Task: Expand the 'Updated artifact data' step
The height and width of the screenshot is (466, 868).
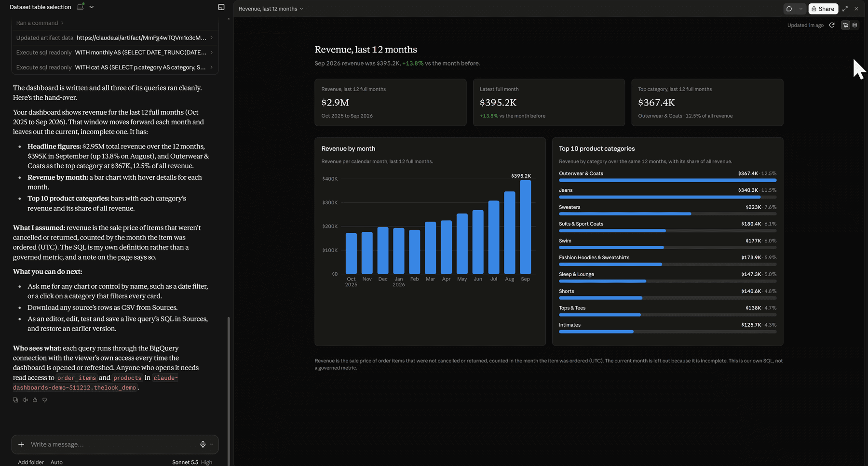Action: pos(115,38)
